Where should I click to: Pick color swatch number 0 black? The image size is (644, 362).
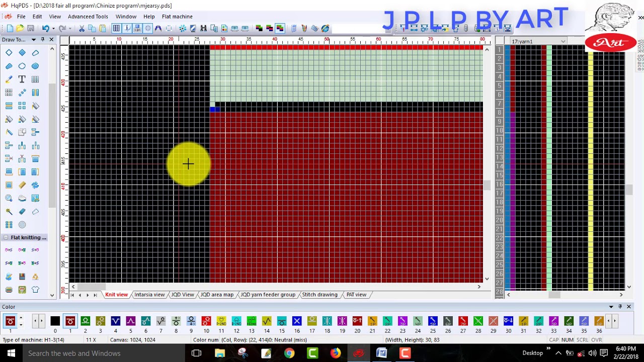click(55, 321)
